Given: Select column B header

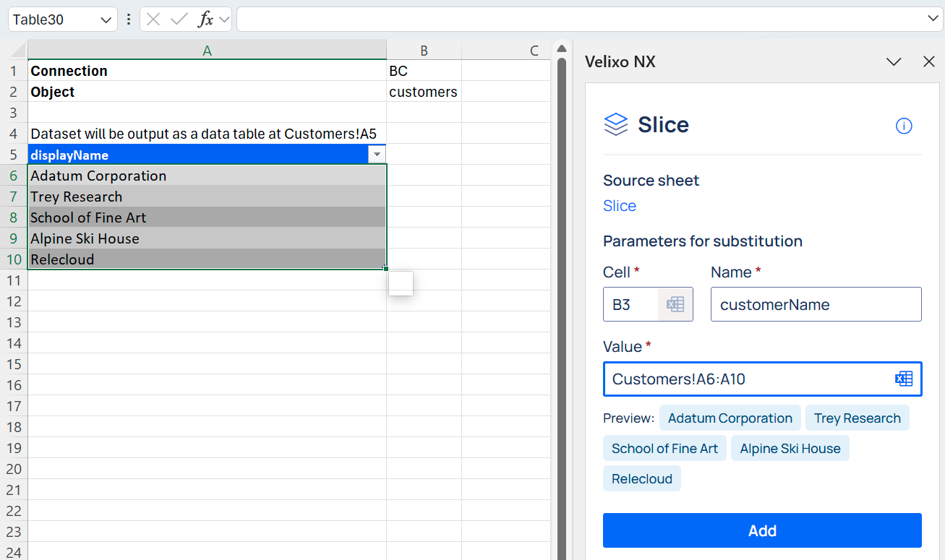Looking at the screenshot, I should [424, 50].
